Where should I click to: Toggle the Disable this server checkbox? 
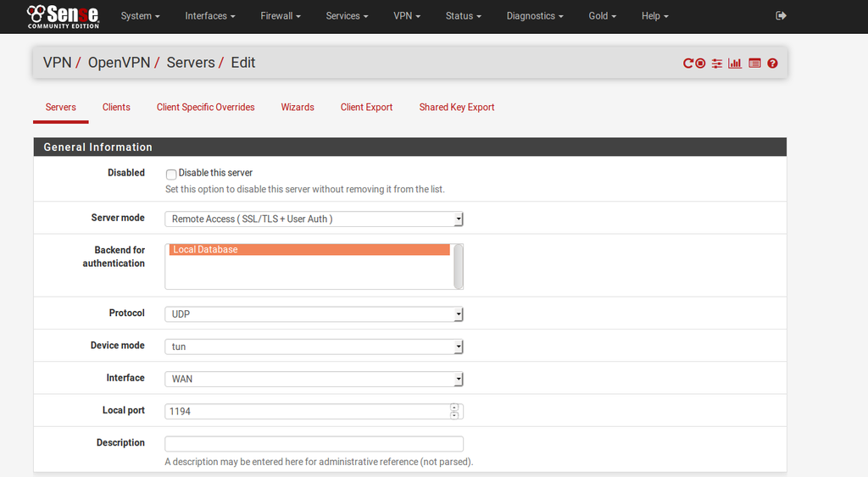pos(171,174)
